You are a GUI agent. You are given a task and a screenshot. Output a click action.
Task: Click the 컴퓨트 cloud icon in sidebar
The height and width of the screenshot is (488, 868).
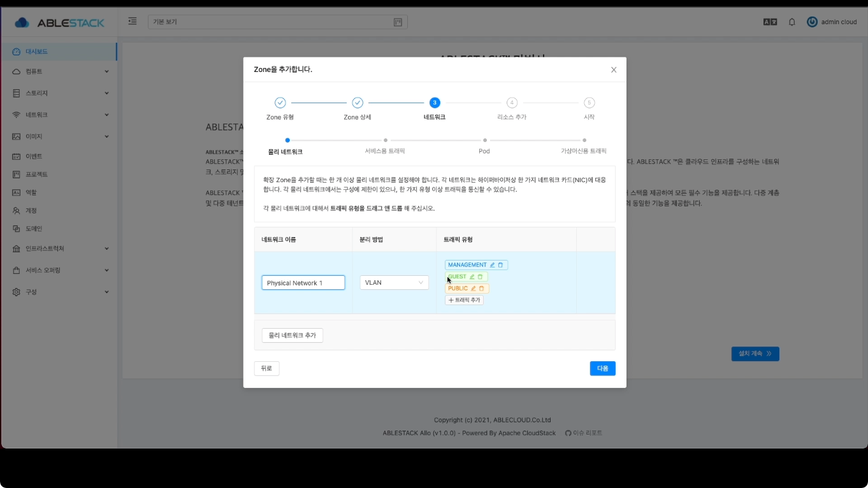pos(17,71)
